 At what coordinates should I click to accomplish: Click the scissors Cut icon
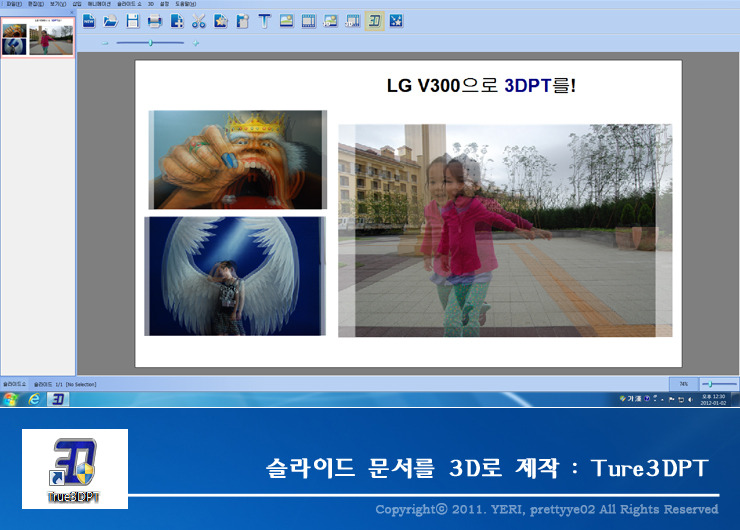tap(199, 21)
